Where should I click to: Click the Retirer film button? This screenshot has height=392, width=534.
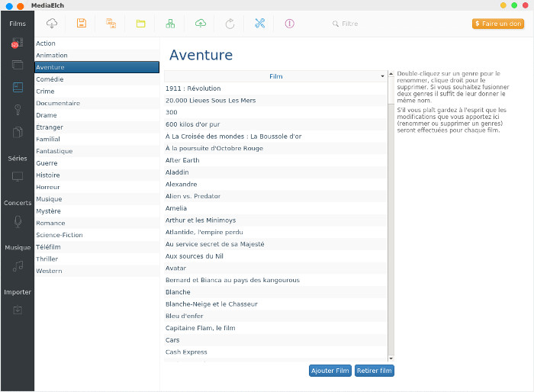point(374,371)
